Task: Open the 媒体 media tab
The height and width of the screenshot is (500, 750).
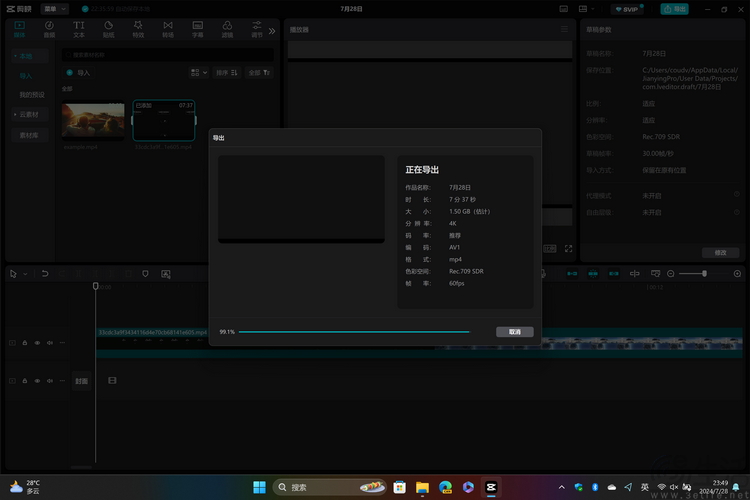Action: 20,29
